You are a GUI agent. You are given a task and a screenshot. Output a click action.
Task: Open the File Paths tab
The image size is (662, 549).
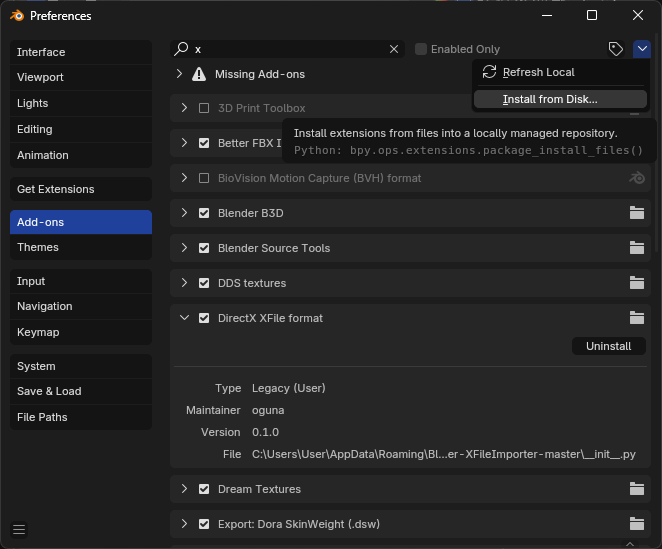click(x=81, y=417)
